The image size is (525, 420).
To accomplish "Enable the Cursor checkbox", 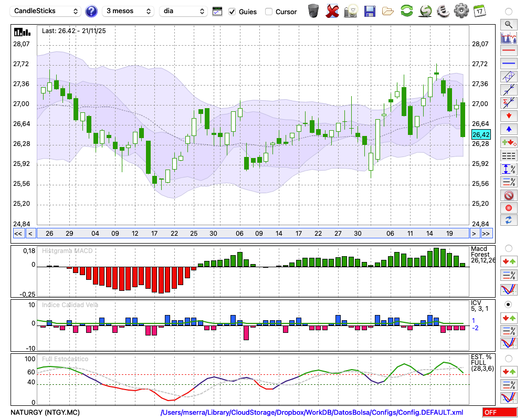I will [269, 12].
